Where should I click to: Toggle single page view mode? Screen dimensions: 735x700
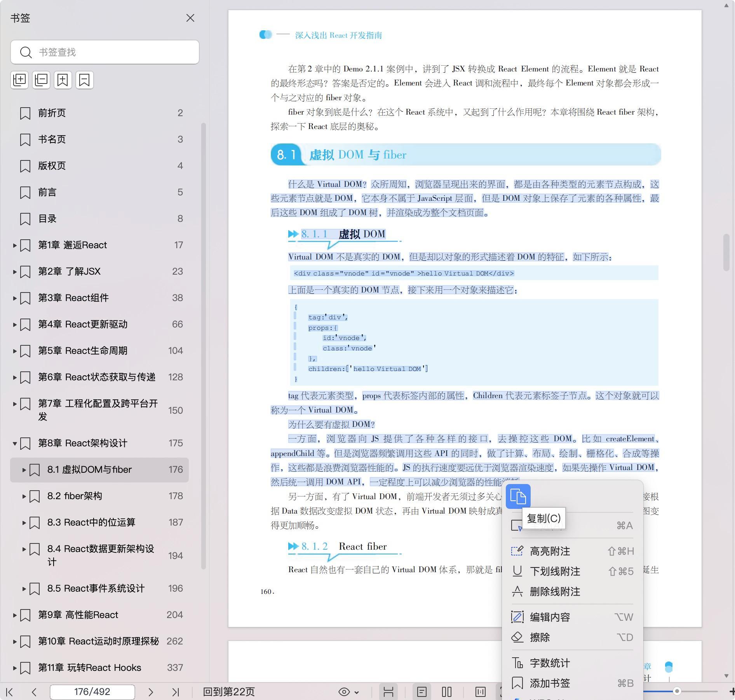[422, 692]
